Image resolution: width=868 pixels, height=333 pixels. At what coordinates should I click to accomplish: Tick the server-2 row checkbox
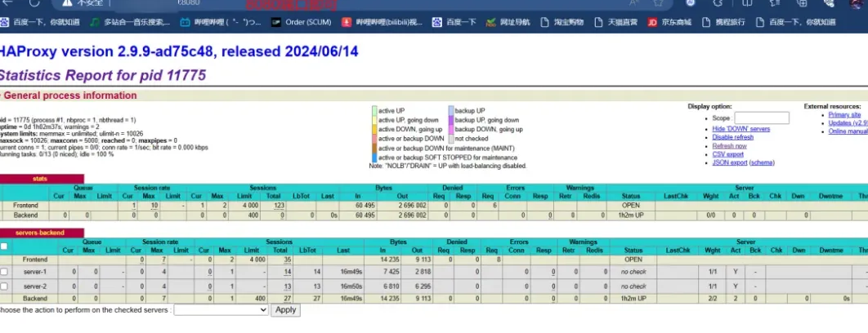(x=4, y=286)
